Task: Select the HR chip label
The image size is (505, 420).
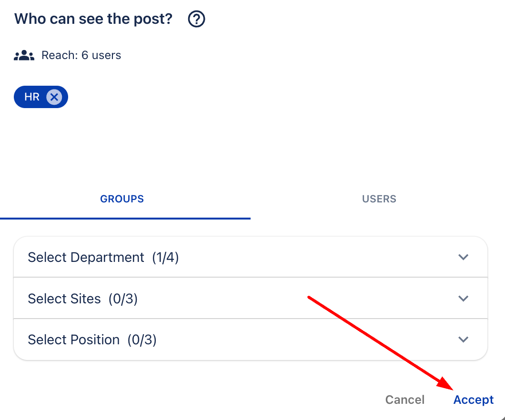Action: pos(32,97)
